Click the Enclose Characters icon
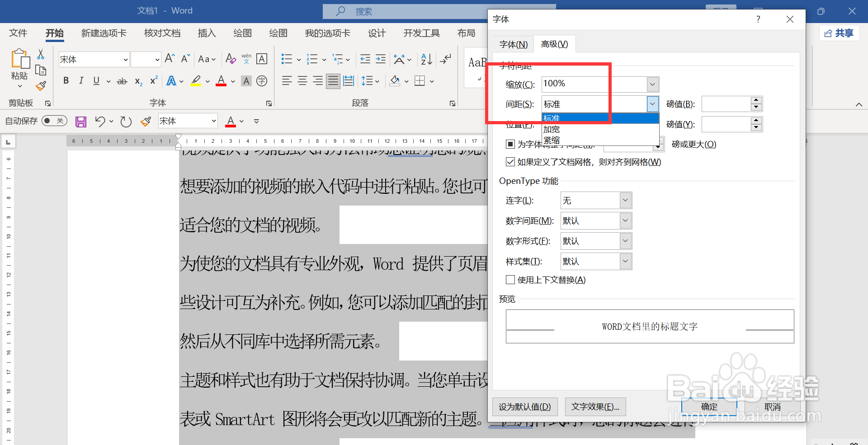Viewport: 868px width, 445px height. pyautogui.click(x=262, y=81)
